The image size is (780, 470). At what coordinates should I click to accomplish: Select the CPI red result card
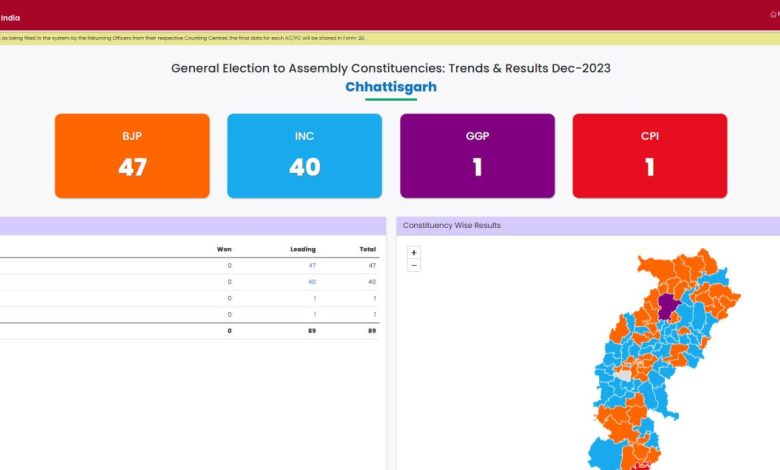[x=649, y=155]
